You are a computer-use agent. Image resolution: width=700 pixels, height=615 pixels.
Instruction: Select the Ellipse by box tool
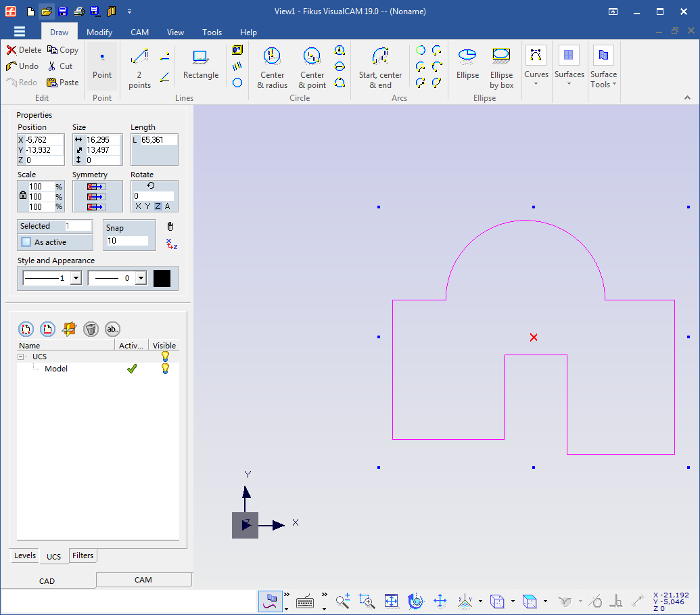501,68
